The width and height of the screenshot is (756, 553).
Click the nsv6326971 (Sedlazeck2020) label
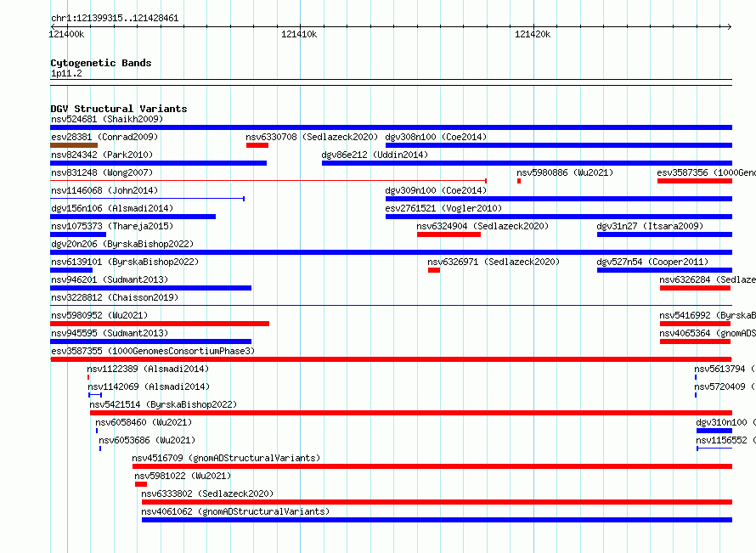pos(494,262)
